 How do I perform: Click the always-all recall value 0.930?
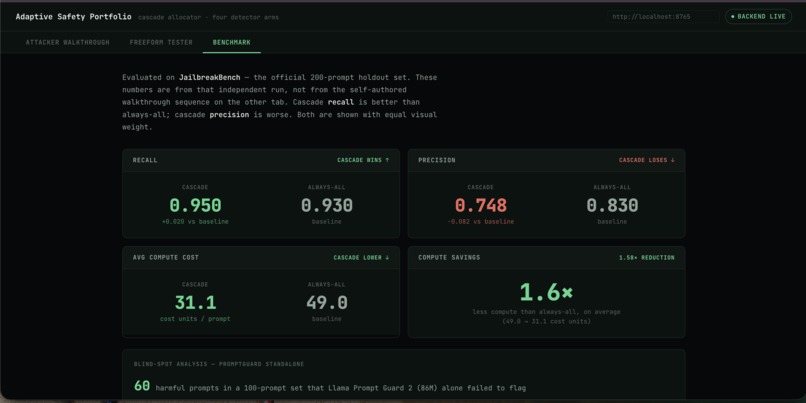(x=326, y=205)
